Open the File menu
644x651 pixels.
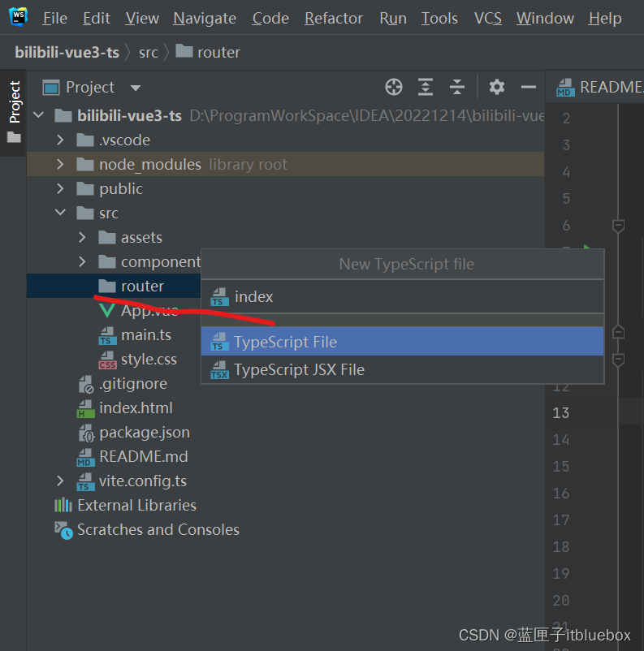coord(55,19)
